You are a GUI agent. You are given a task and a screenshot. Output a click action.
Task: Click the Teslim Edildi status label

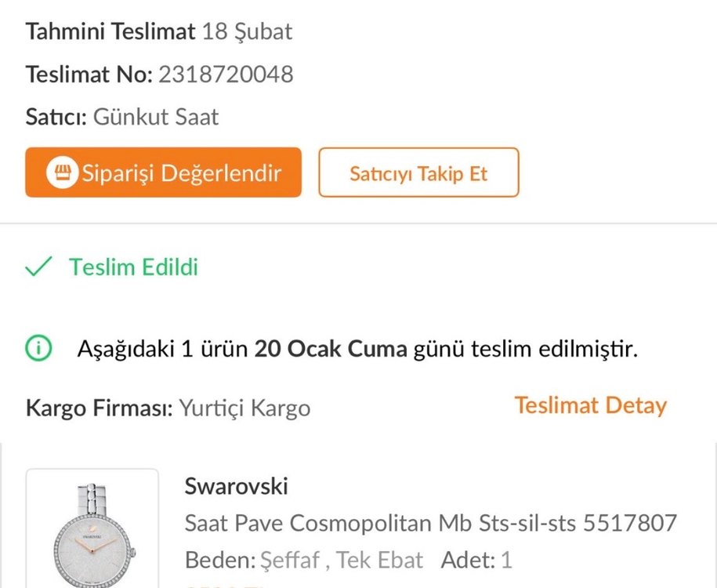132,268
